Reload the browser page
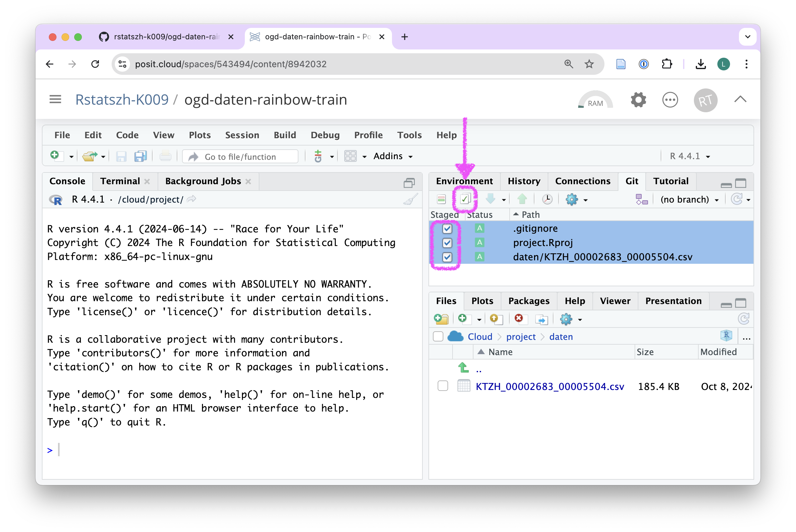The width and height of the screenshot is (796, 532). coord(95,64)
